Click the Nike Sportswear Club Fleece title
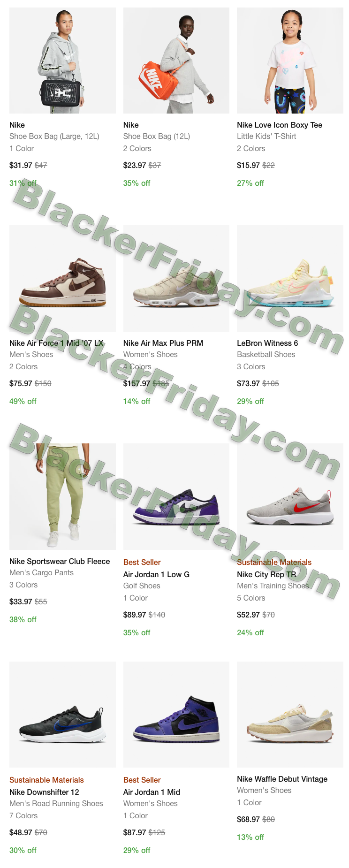This screenshot has height=868, width=349. point(60,561)
